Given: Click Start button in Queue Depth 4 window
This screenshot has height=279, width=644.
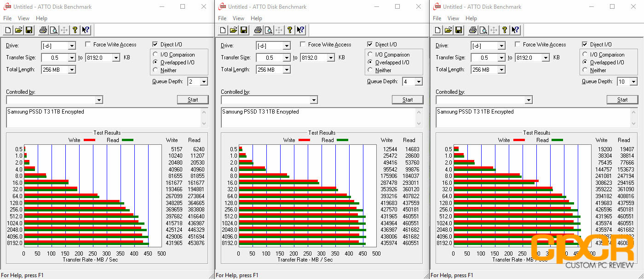Looking at the screenshot, I should coord(408,100).
